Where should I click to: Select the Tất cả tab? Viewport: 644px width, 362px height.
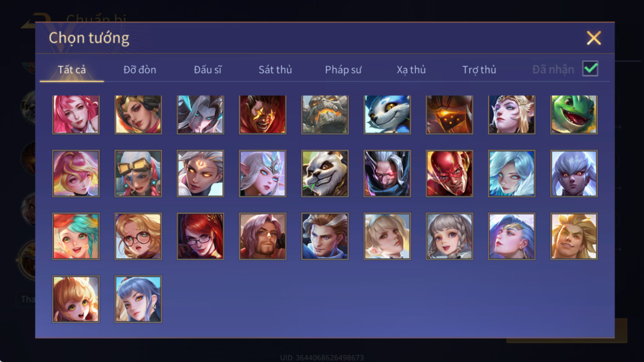[72, 69]
